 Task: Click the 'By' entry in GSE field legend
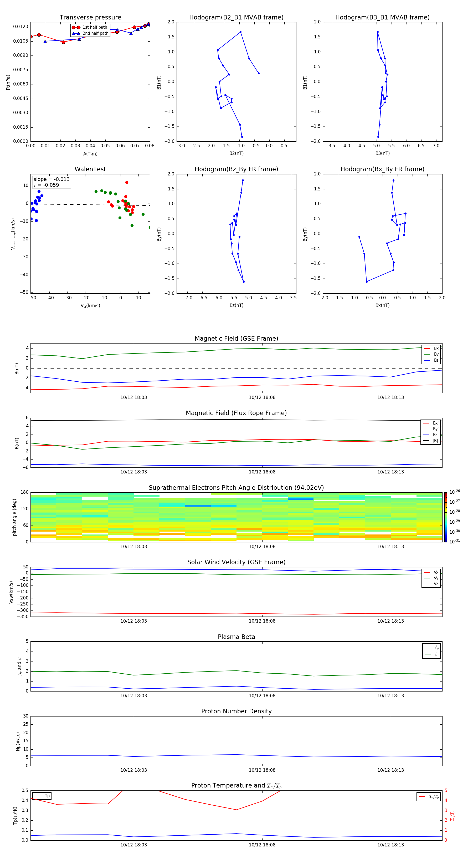click(431, 354)
